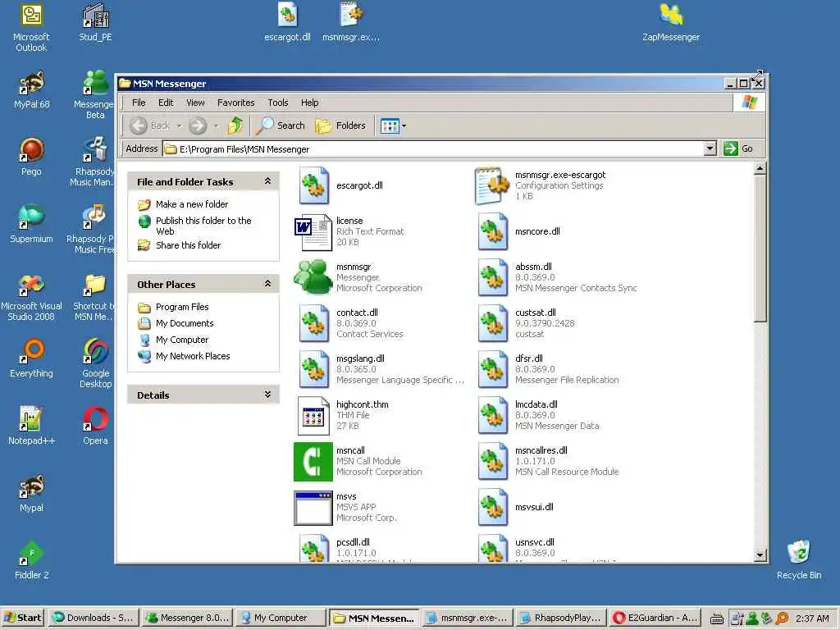Open the Edit menu
The height and width of the screenshot is (630, 840).
point(166,103)
